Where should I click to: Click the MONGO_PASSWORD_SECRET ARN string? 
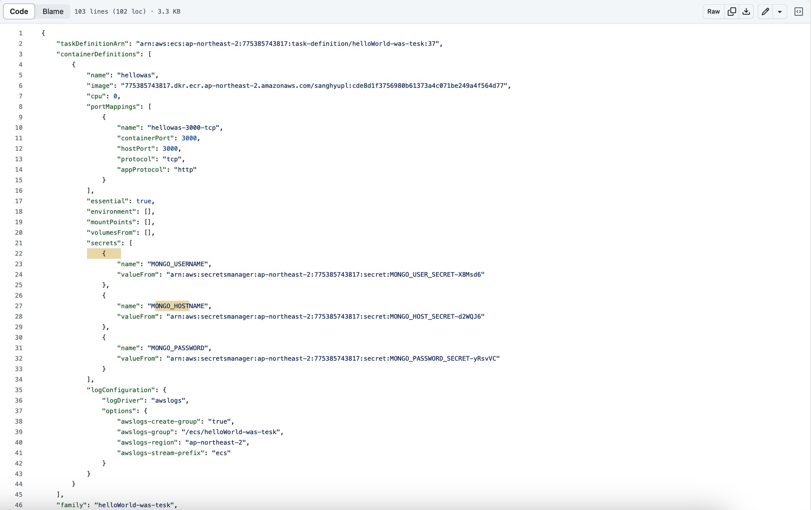click(x=333, y=359)
